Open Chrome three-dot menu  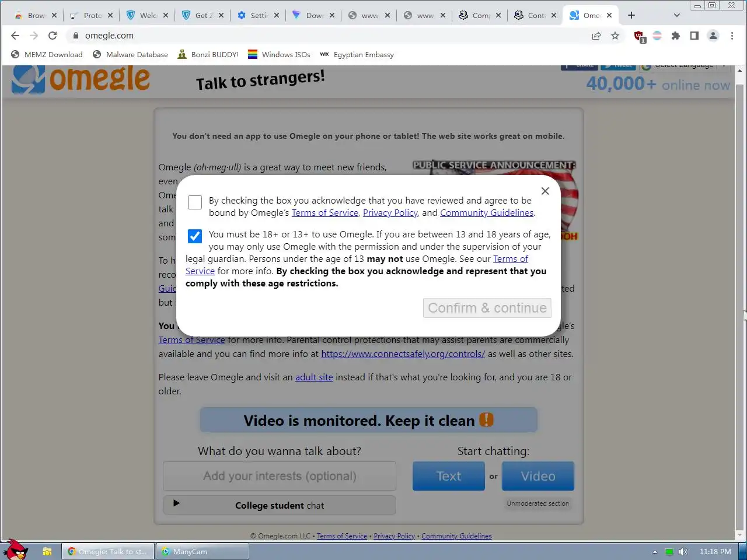(x=732, y=36)
